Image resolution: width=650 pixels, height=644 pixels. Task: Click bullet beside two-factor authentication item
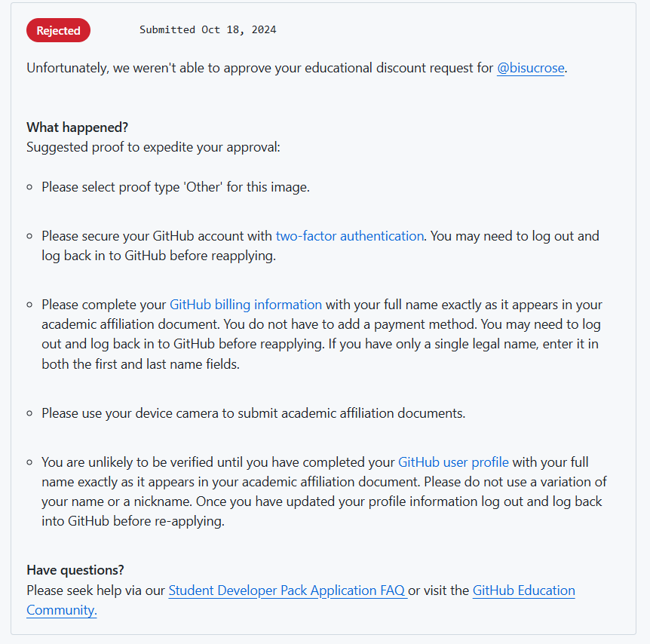point(29,236)
